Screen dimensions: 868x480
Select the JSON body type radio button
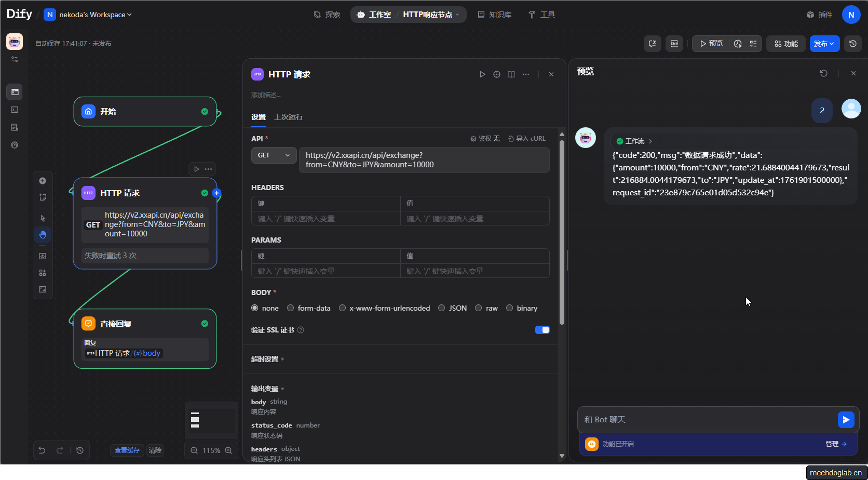441,308
